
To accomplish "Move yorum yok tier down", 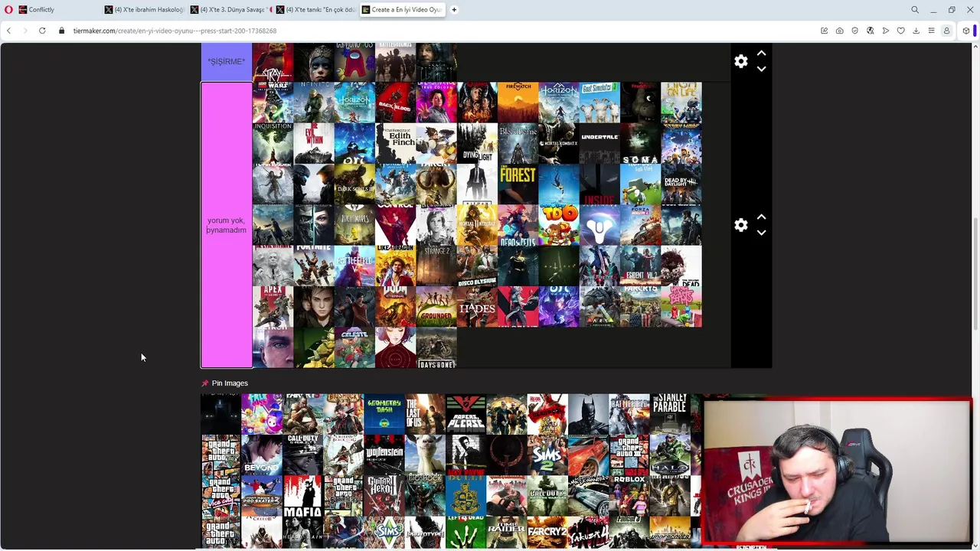I will 761,233.
